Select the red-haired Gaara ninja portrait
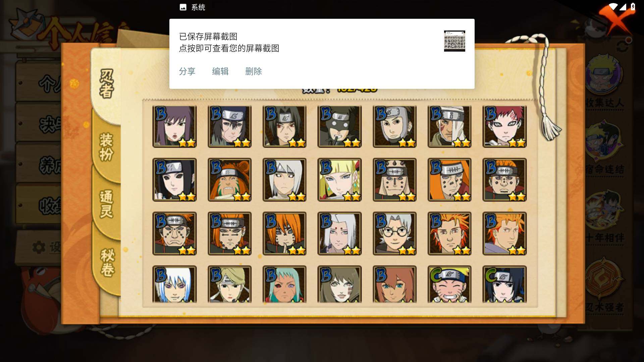644x362 pixels. (x=504, y=127)
